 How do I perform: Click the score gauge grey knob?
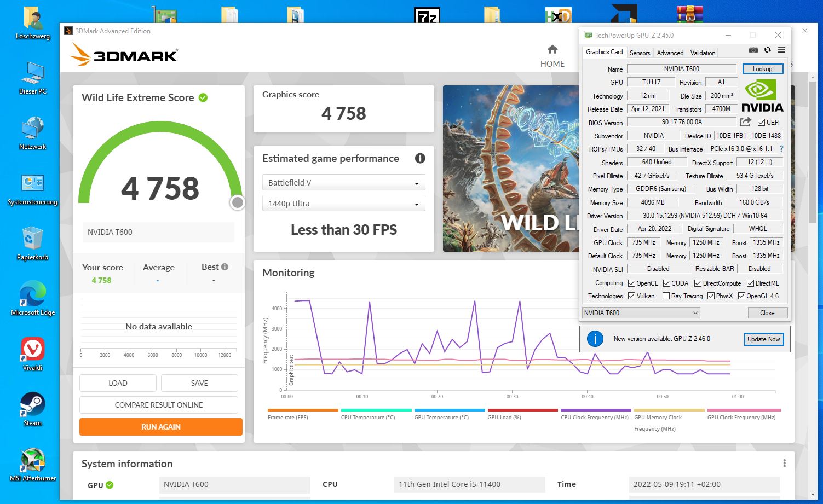click(x=237, y=202)
